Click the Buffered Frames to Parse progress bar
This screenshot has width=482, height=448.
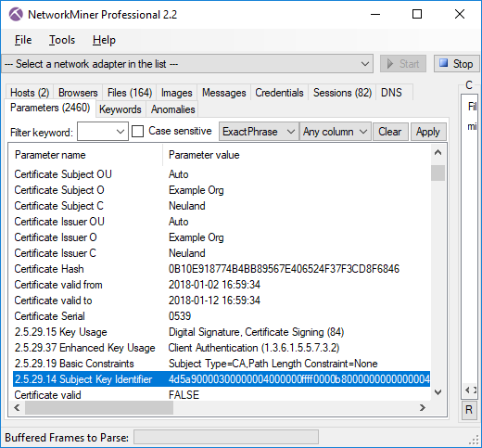(226, 438)
